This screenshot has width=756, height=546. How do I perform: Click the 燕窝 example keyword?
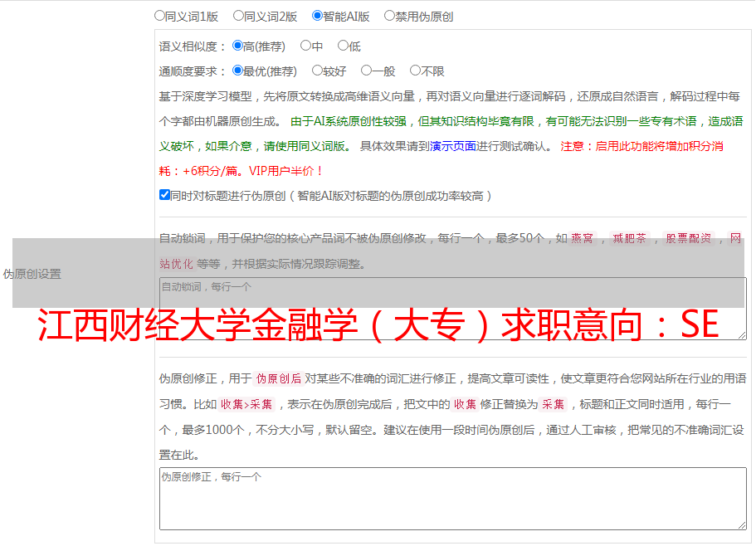pyautogui.click(x=582, y=238)
